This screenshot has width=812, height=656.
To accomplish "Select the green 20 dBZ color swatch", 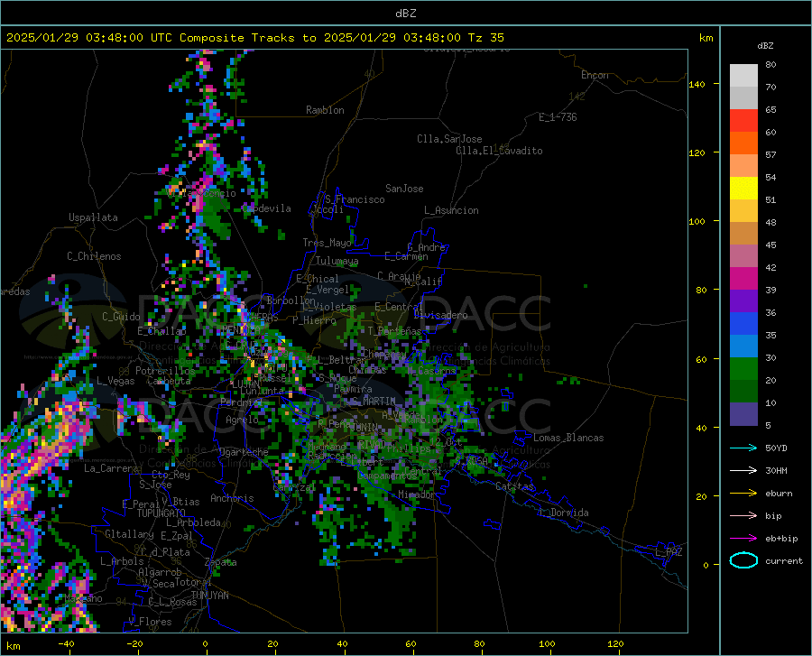I will [743, 369].
